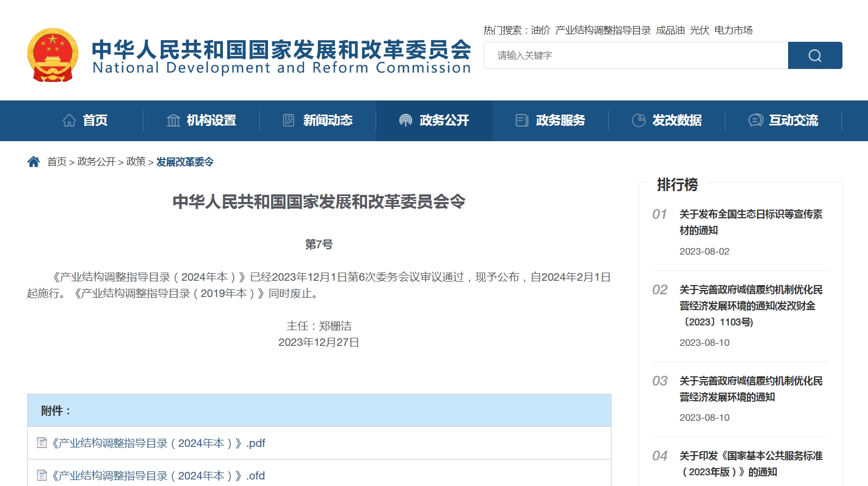Screen dimensions: 868x486
Task: Click hot search keyword 产业结构调整指导目录
Action: click(x=603, y=30)
